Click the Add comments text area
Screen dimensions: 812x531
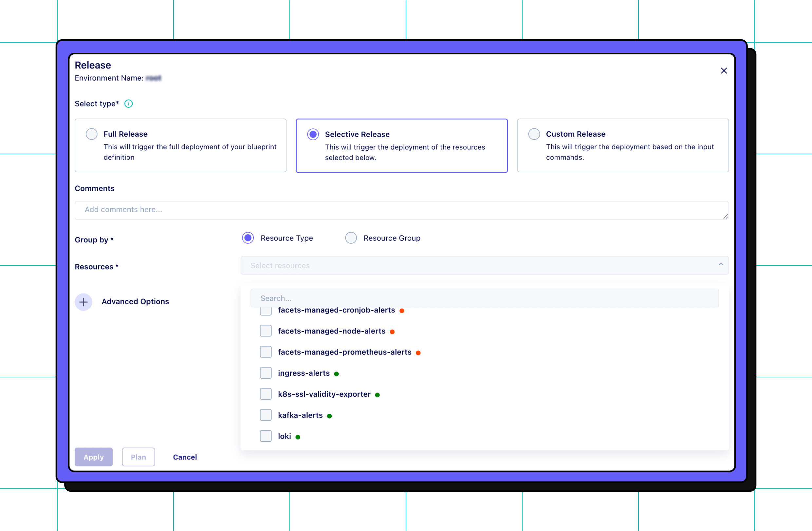tap(401, 210)
